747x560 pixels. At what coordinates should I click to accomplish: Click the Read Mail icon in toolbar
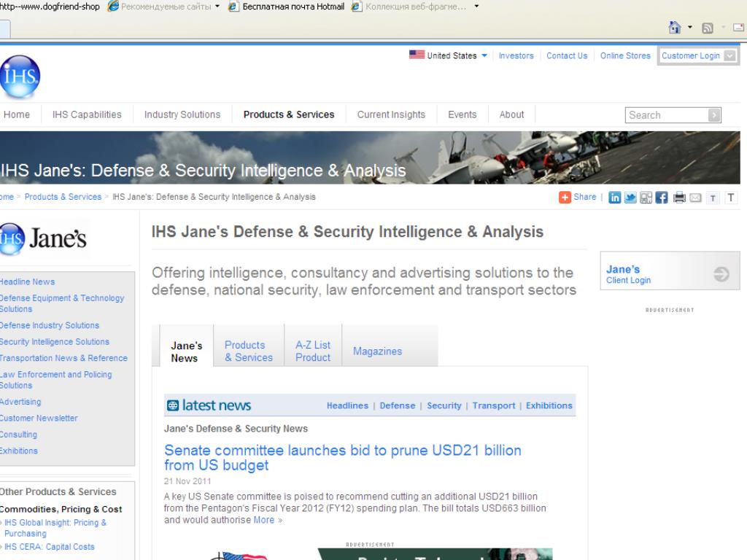tap(740, 28)
